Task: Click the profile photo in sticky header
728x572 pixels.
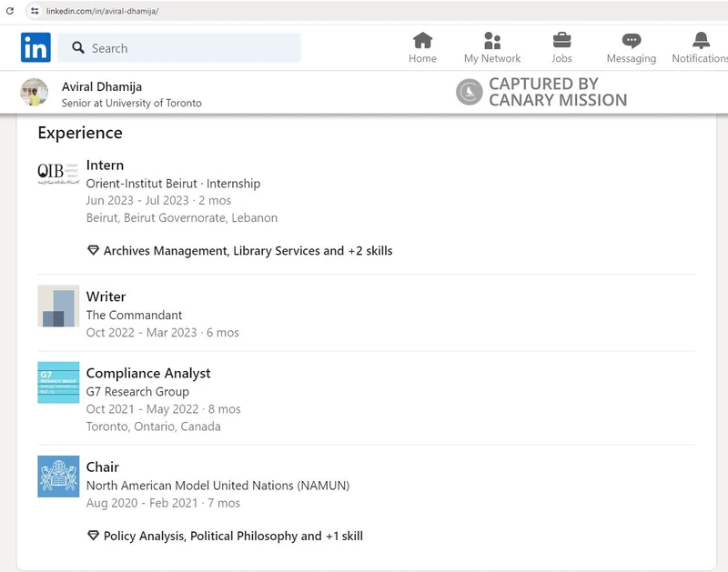Action: click(35, 93)
